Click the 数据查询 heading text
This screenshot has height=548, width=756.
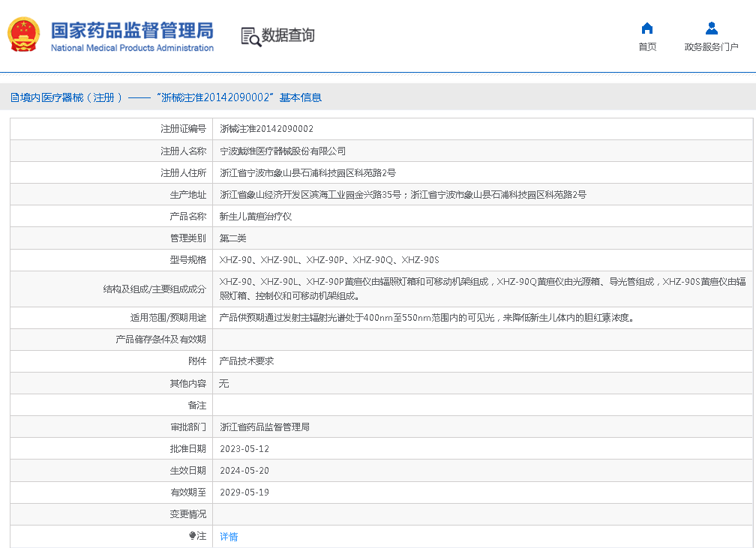pos(288,35)
